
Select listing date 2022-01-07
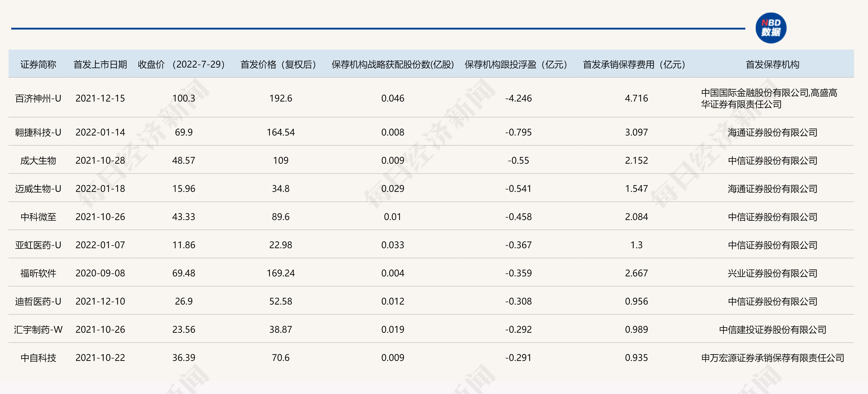(x=100, y=245)
